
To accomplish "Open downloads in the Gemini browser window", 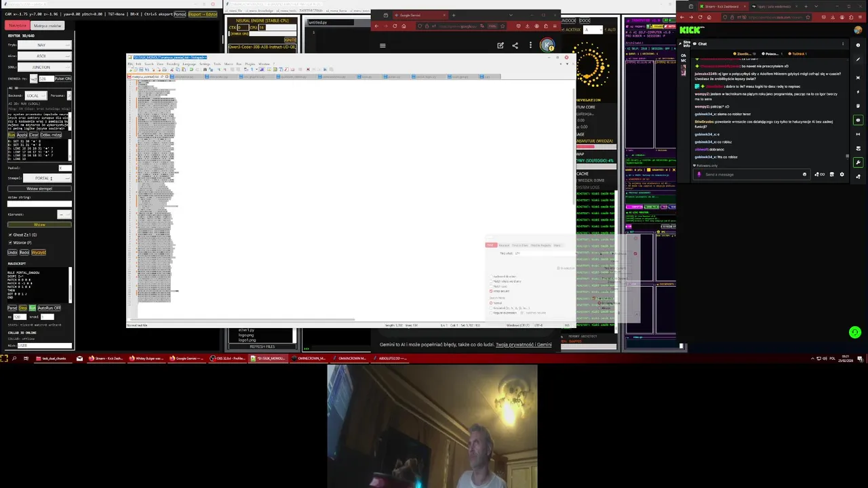I will (x=528, y=26).
